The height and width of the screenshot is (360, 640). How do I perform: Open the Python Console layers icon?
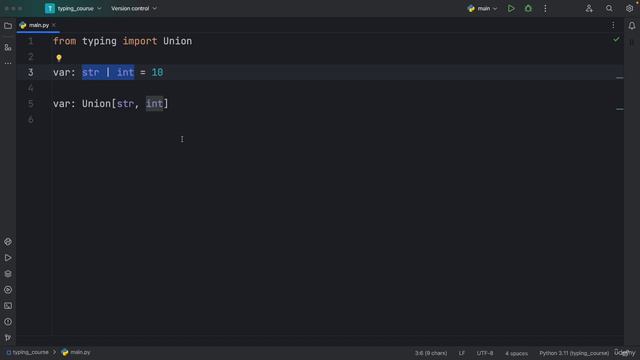[x=8, y=273]
